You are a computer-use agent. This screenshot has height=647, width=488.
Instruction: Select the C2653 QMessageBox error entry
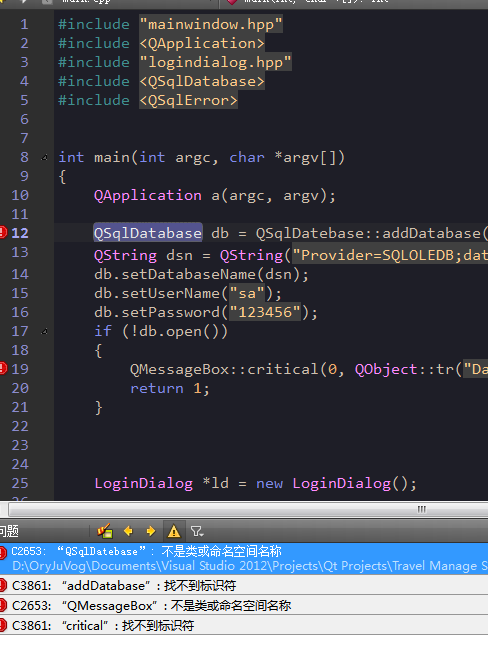tap(244, 605)
